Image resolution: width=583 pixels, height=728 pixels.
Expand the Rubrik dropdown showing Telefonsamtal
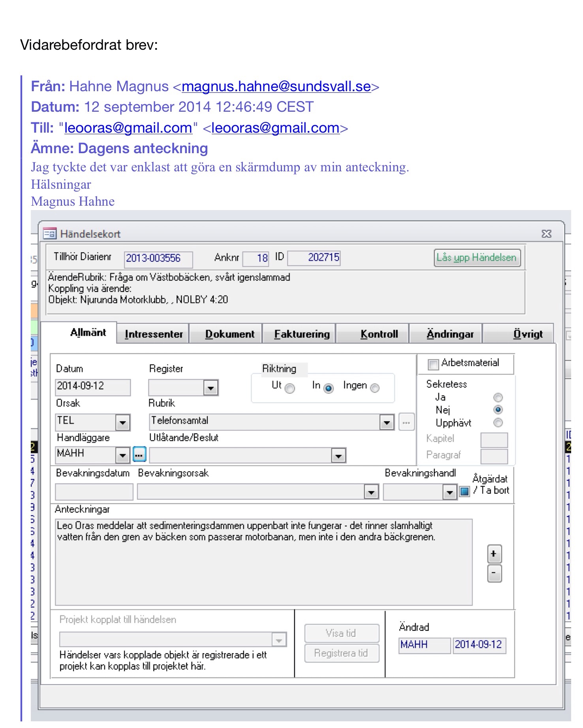(386, 423)
